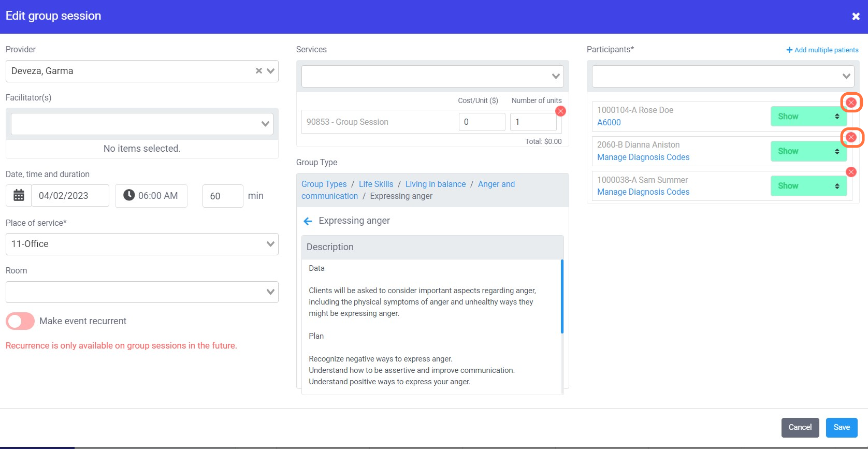Edit the Number of units field
The width and height of the screenshot is (868, 449).
click(x=533, y=122)
